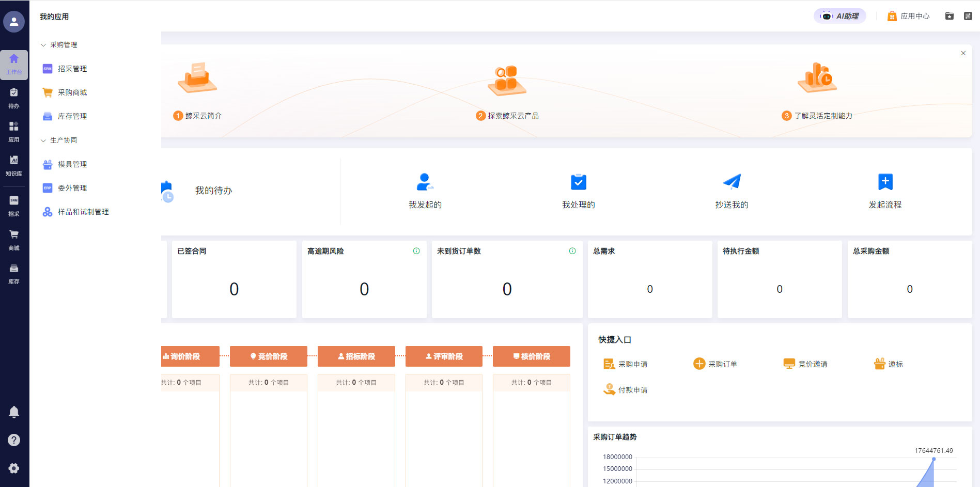The height and width of the screenshot is (487, 980).
Task: Open the 抄送我的 paper plane icon
Action: coord(732,182)
